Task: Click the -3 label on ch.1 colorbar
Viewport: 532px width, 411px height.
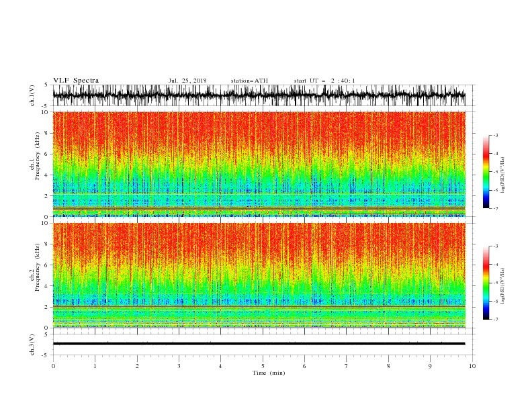Action: pyautogui.click(x=495, y=135)
